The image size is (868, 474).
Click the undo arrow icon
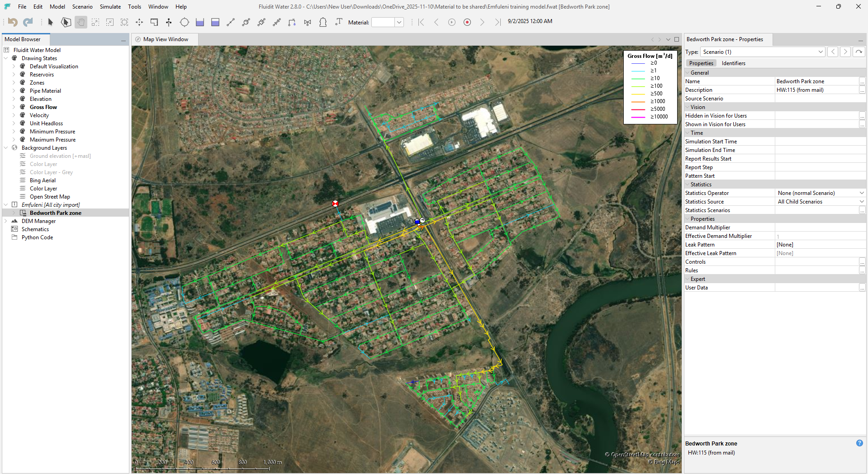[x=13, y=22]
